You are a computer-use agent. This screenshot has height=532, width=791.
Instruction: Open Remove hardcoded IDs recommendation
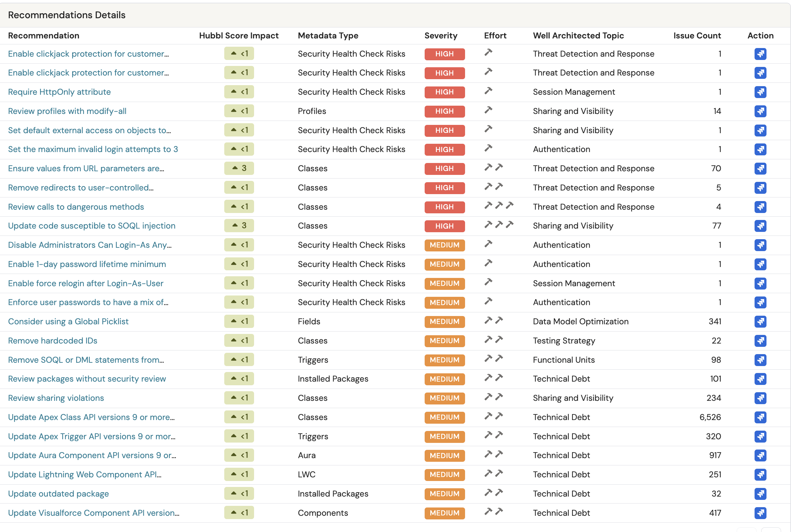coord(53,341)
